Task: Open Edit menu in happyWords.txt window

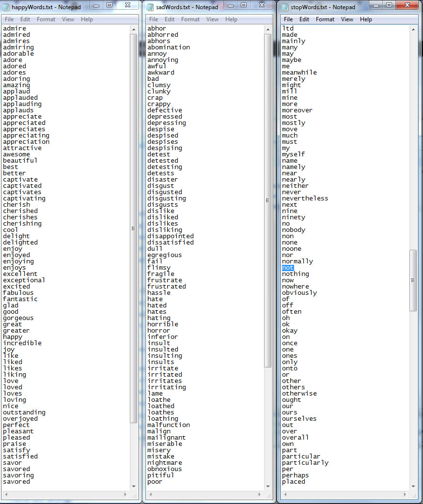Action: coord(25,19)
